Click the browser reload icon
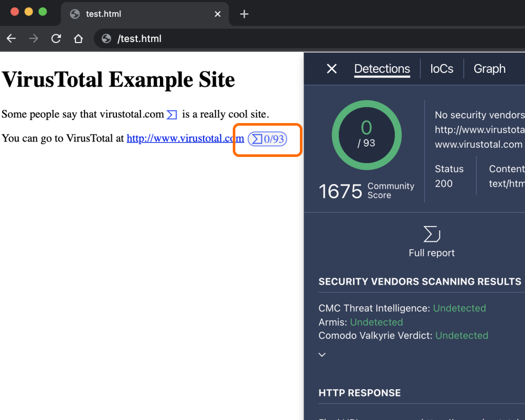The width and height of the screenshot is (525, 420). click(56, 38)
